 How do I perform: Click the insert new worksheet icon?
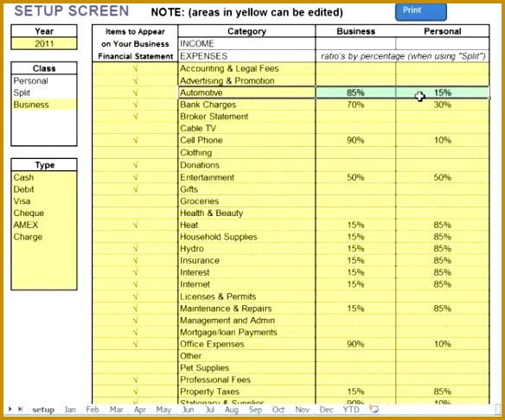pyautogui.click(x=374, y=410)
